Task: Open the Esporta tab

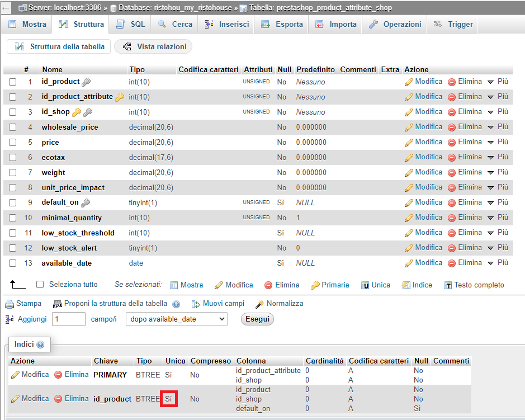Action: (x=281, y=25)
